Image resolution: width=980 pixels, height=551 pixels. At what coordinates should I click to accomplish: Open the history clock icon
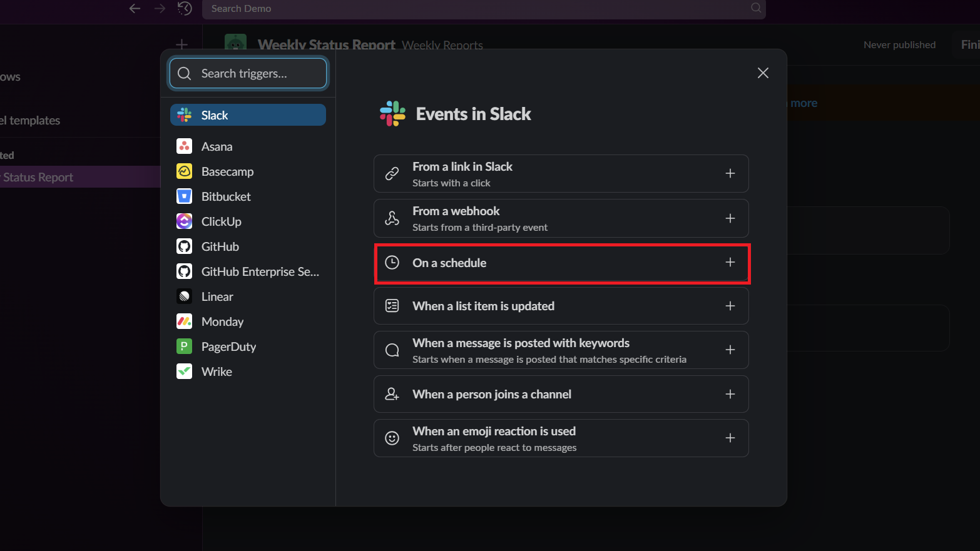coord(185,8)
